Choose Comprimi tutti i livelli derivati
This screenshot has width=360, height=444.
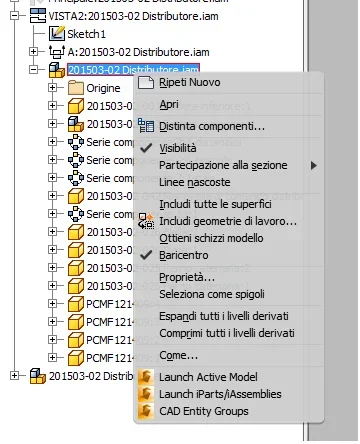(x=227, y=333)
